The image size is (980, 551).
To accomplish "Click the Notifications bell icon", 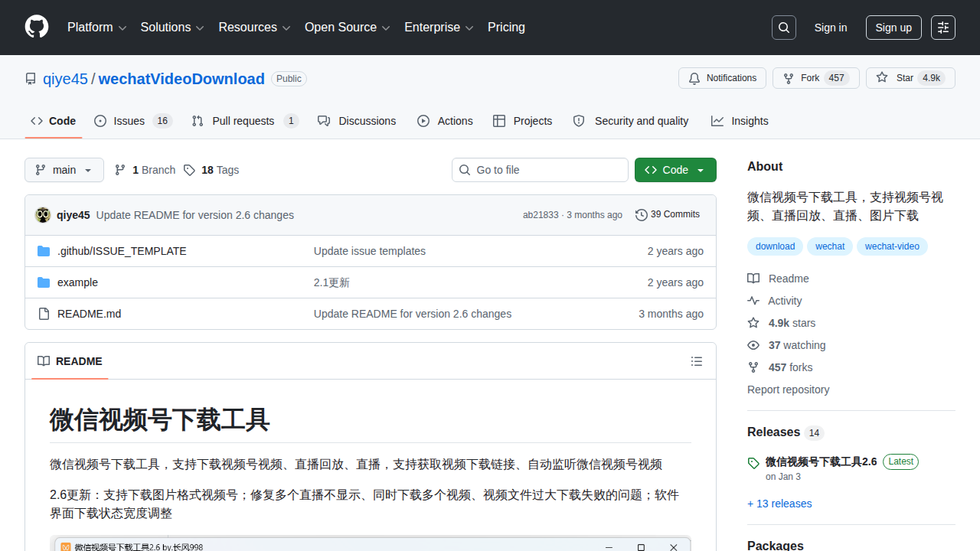I will 694,77.
